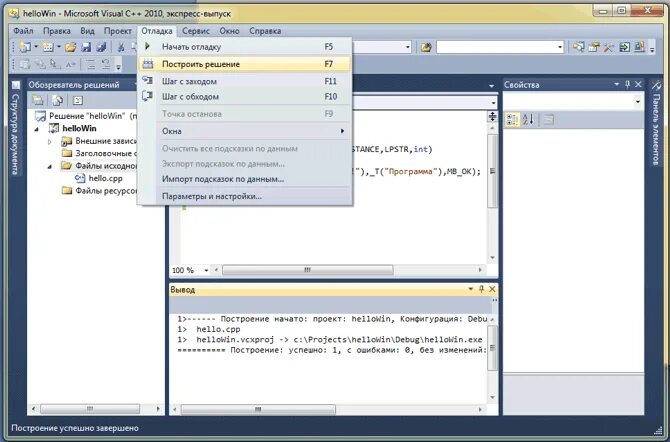This screenshot has height=442, width=670.
Task: Click the Add New Item toolbar icon
Action: pos(48,47)
